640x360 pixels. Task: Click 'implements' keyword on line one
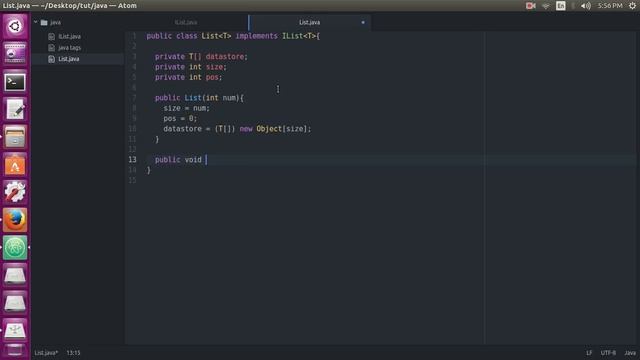click(x=256, y=36)
